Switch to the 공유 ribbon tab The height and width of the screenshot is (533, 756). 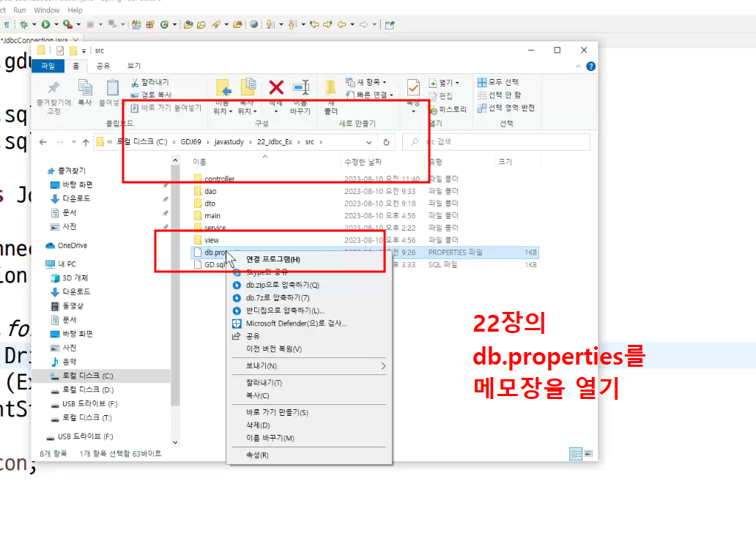[103, 66]
